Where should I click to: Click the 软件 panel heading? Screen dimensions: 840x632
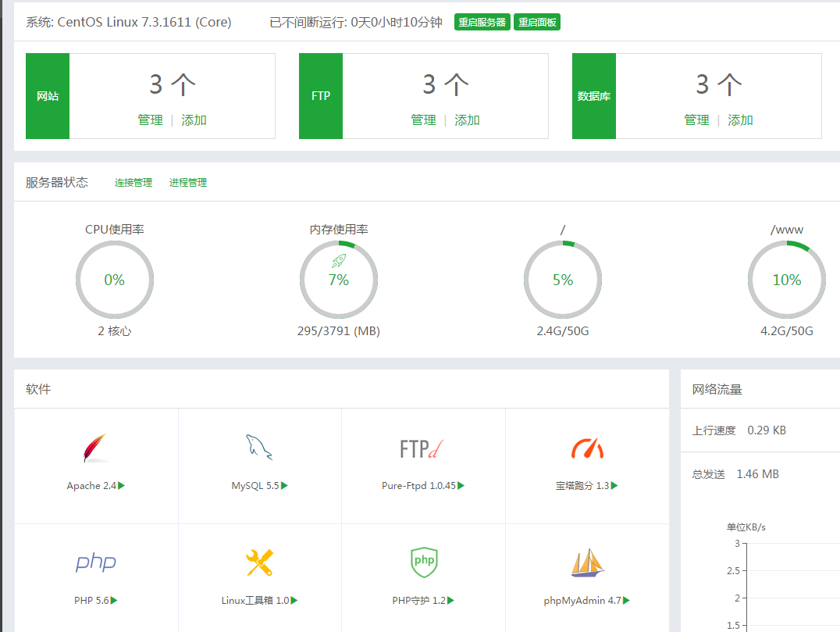point(38,389)
